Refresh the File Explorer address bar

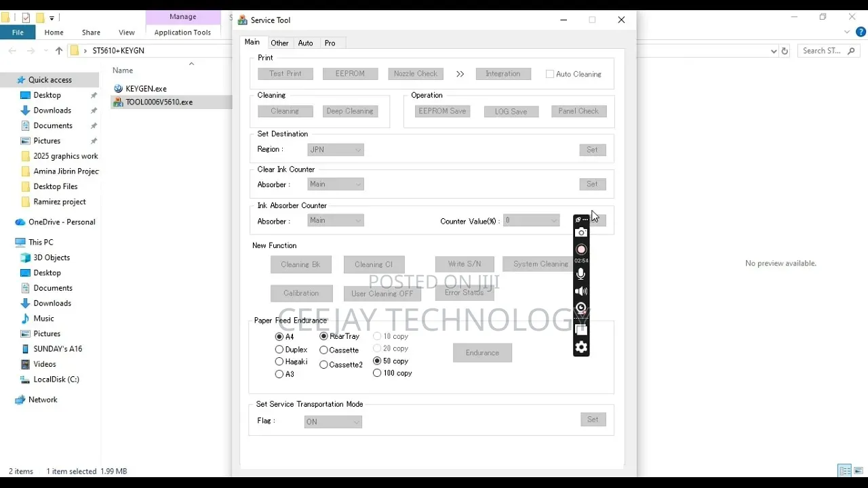785,51
